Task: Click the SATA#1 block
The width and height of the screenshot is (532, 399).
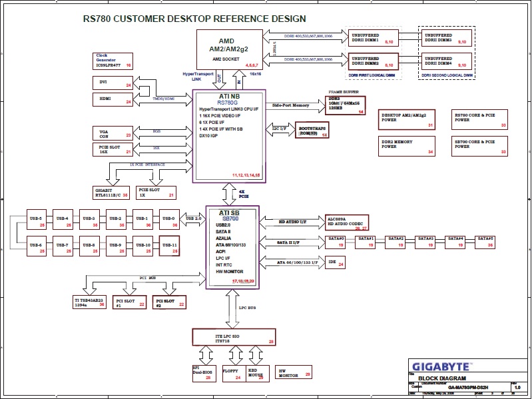Action: coord(365,242)
